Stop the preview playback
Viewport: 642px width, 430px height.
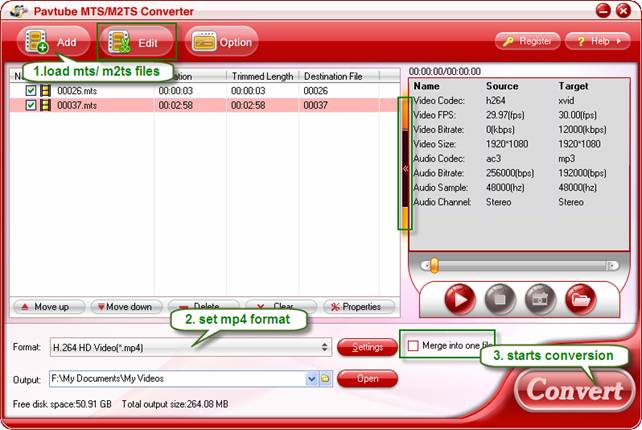[x=500, y=299]
